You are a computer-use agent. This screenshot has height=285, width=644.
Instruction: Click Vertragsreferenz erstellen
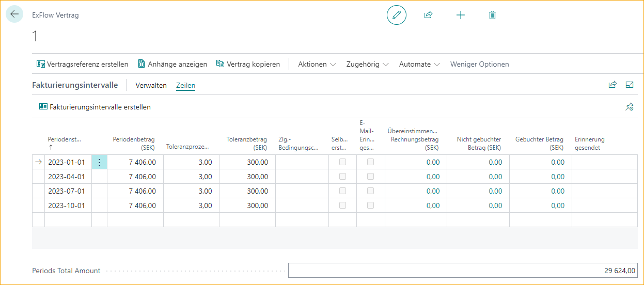tap(83, 65)
